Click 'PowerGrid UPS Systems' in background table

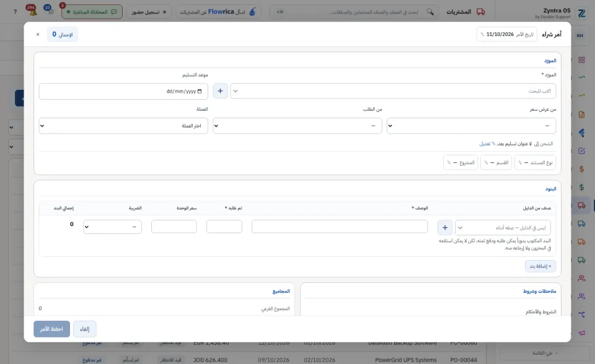click(x=405, y=360)
